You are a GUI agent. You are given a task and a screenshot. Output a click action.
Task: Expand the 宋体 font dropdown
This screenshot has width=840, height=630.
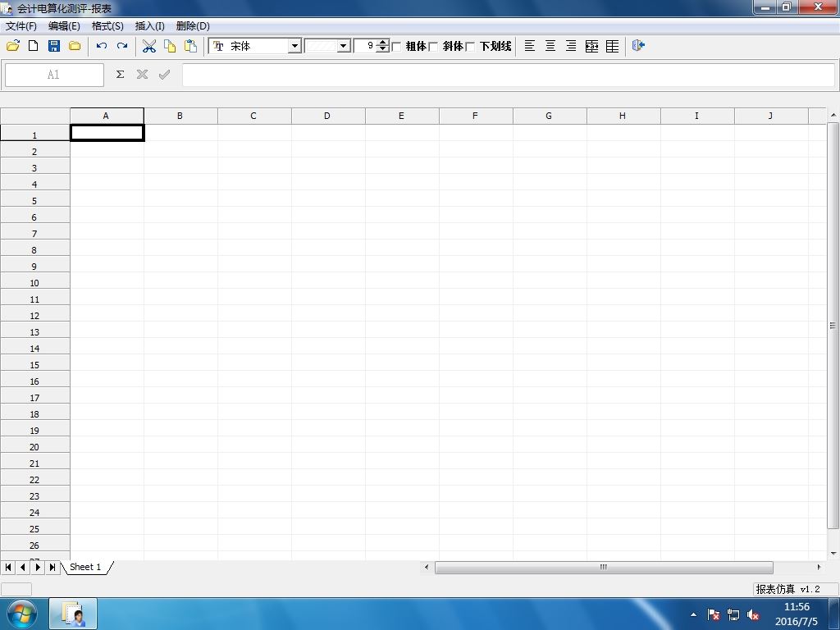(x=294, y=46)
